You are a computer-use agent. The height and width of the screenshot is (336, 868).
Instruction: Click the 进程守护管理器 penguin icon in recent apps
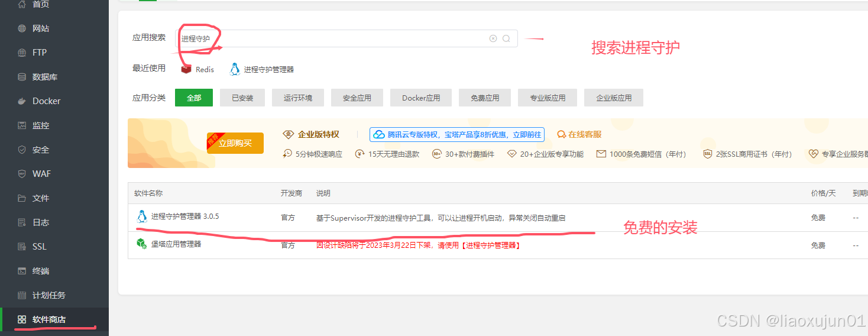coord(235,69)
